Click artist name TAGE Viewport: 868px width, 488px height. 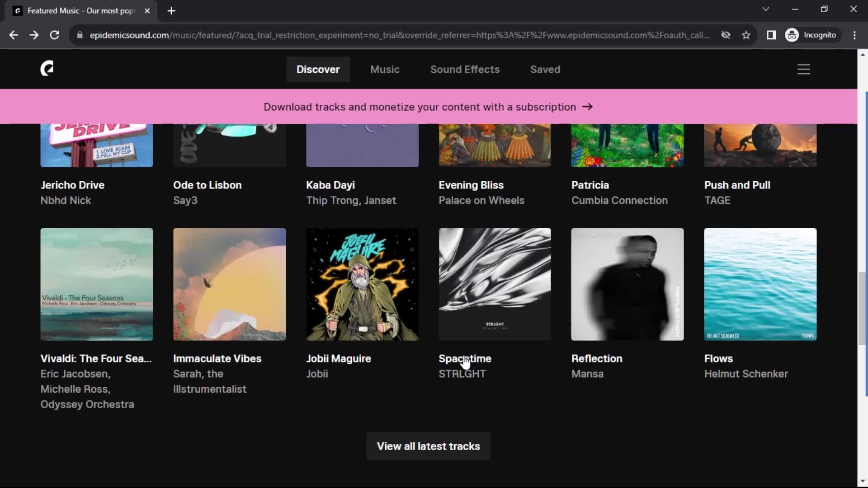tap(717, 201)
